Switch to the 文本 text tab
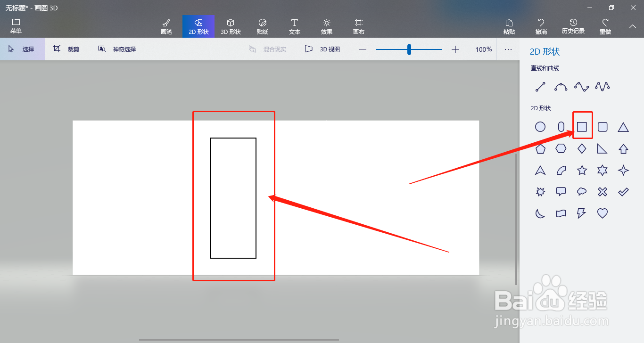This screenshot has height=343, width=644. pos(295,26)
